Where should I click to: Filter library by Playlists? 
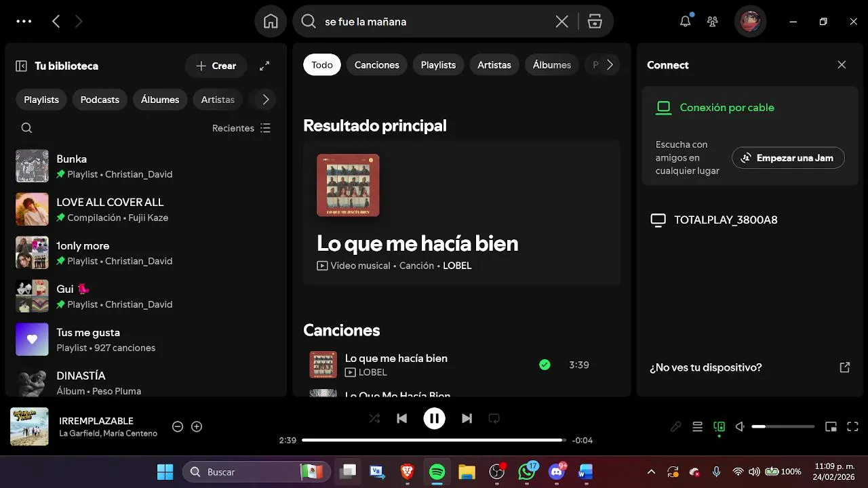[x=41, y=100]
